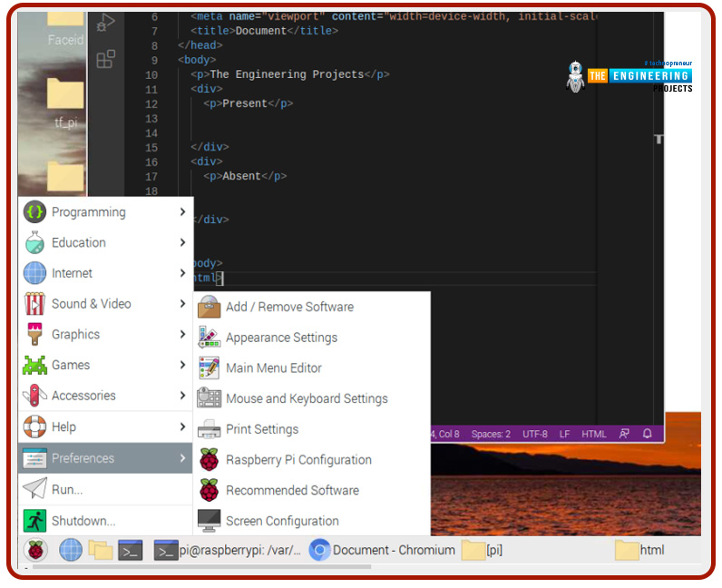The height and width of the screenshot is (588, 722).
Task: Open the Games menu category
Action: tap(105, 365)
